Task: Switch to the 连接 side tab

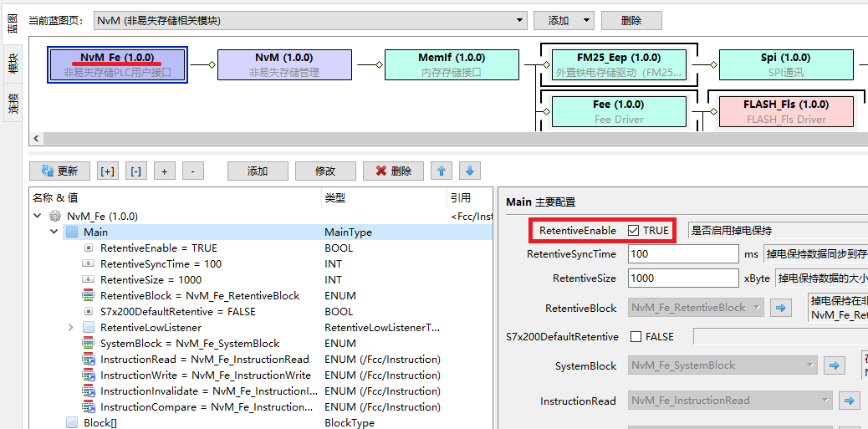Action: [x=13, y=103]
